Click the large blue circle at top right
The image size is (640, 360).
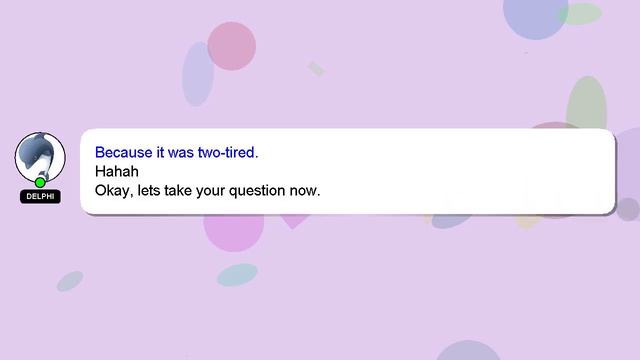[x=535, y=16]
